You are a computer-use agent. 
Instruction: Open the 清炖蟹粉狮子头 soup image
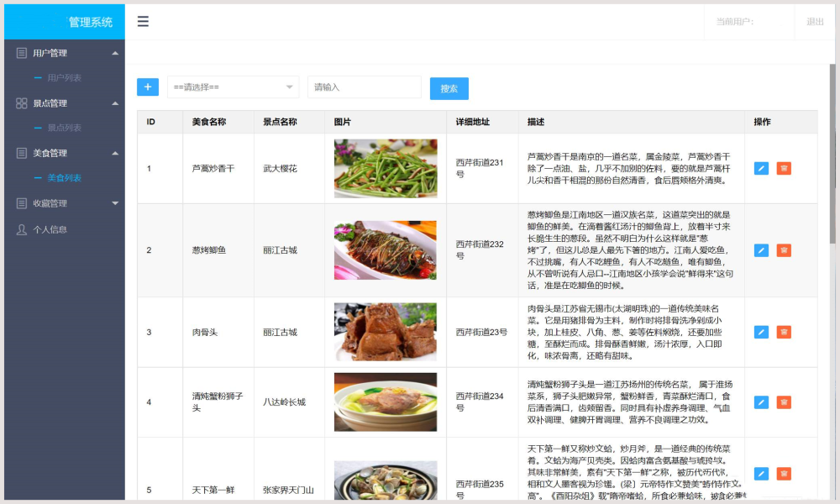click(x=386, y=402)
